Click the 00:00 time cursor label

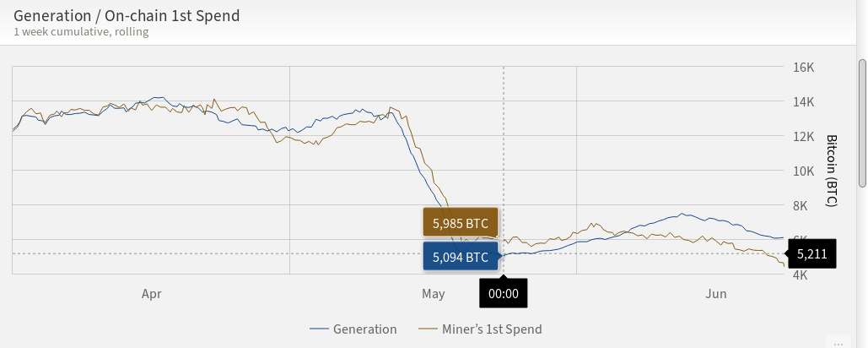[504, 292]
